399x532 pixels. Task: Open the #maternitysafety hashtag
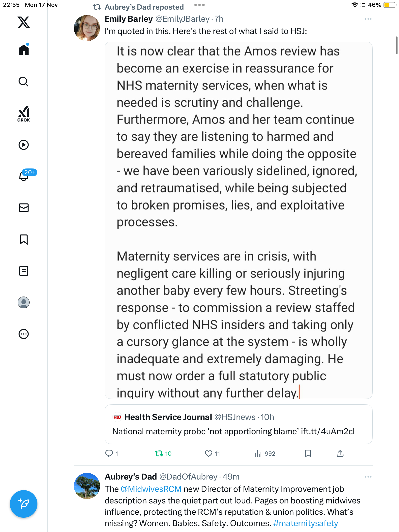tap(305, 523)
